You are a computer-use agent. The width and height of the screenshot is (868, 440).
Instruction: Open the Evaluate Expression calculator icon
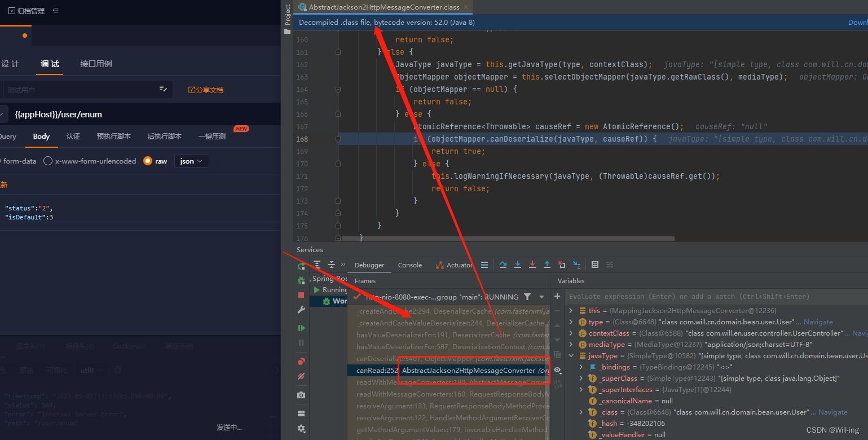pos(596,265)
